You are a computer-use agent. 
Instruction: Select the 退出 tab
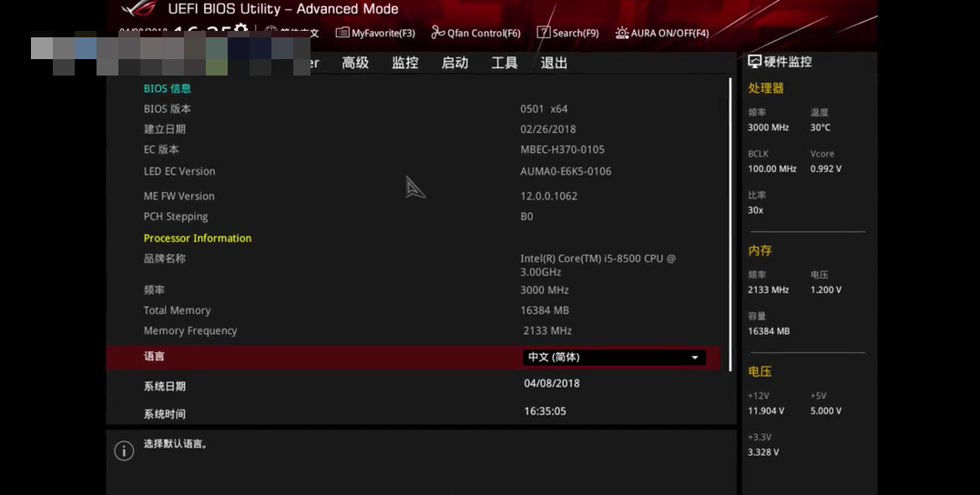coord(554,63)
